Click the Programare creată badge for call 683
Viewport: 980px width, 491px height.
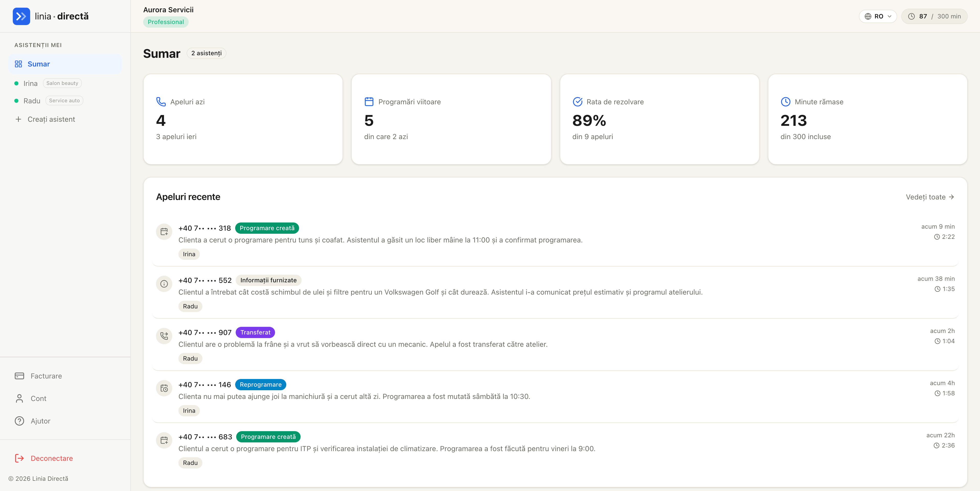[x=268, y=437]
